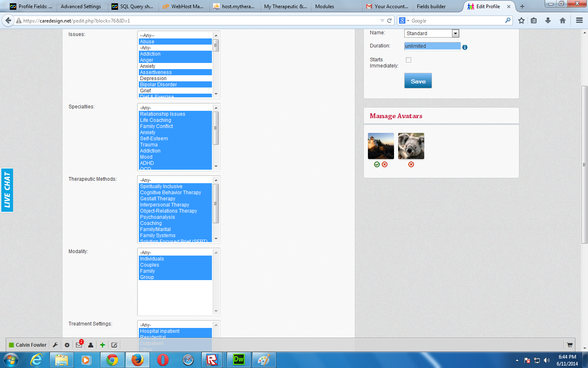Click the browser home icon

coord(563,20)
